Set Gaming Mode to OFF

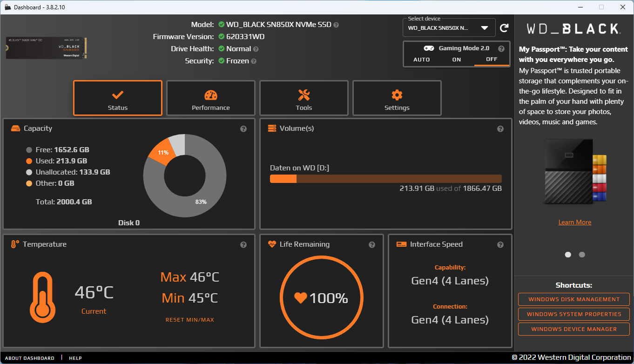(x=492, y=60)
